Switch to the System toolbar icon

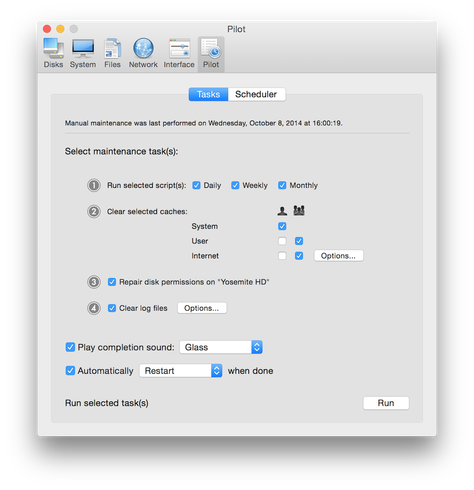pos(83,53)
